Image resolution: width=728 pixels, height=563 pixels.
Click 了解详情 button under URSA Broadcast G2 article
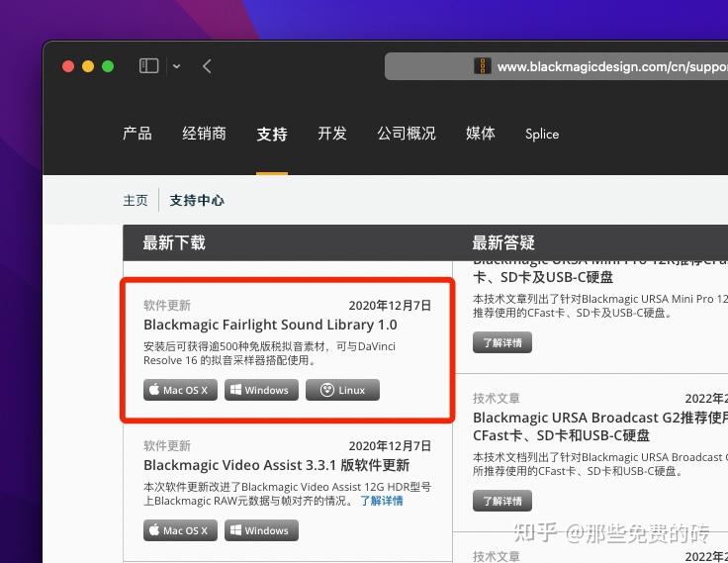[502, 501]
